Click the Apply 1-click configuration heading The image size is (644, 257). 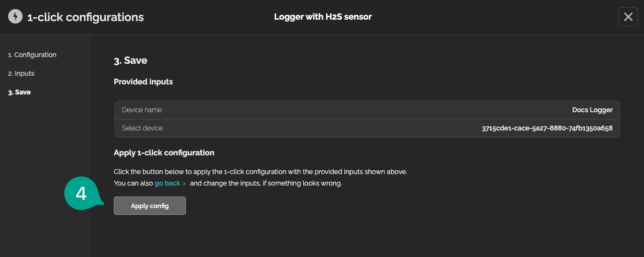coord(164,152)
